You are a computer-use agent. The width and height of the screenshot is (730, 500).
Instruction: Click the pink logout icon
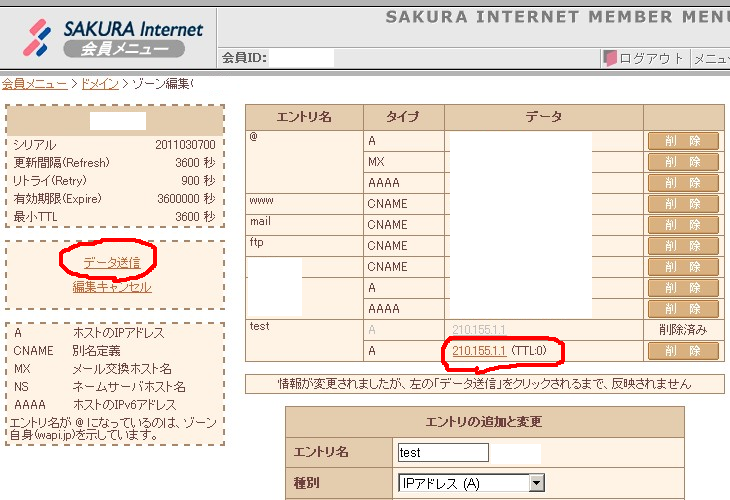609,58
